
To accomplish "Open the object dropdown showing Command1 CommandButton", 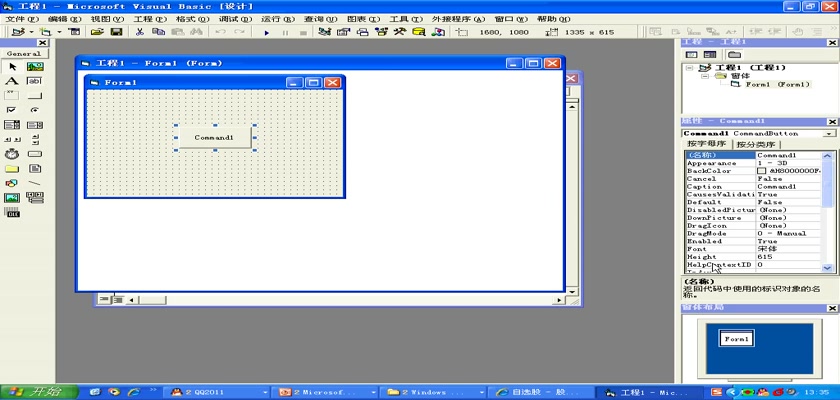I will point(829,133).
